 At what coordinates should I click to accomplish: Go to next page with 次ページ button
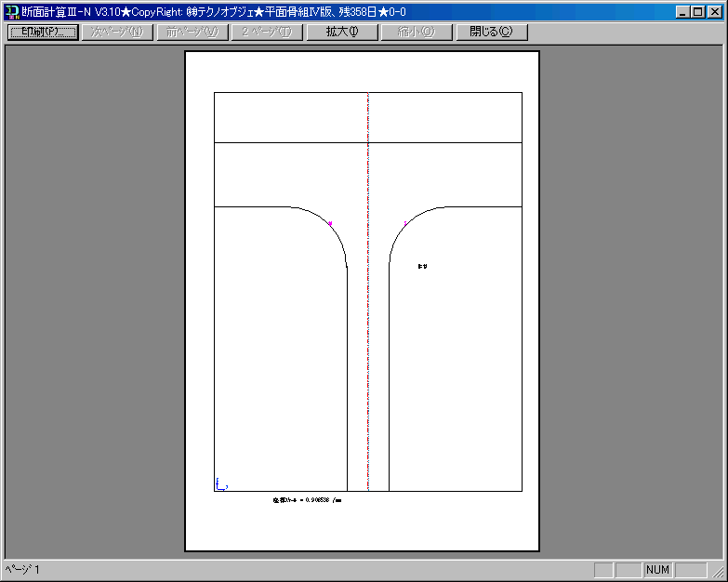click(x=116, y=32)
